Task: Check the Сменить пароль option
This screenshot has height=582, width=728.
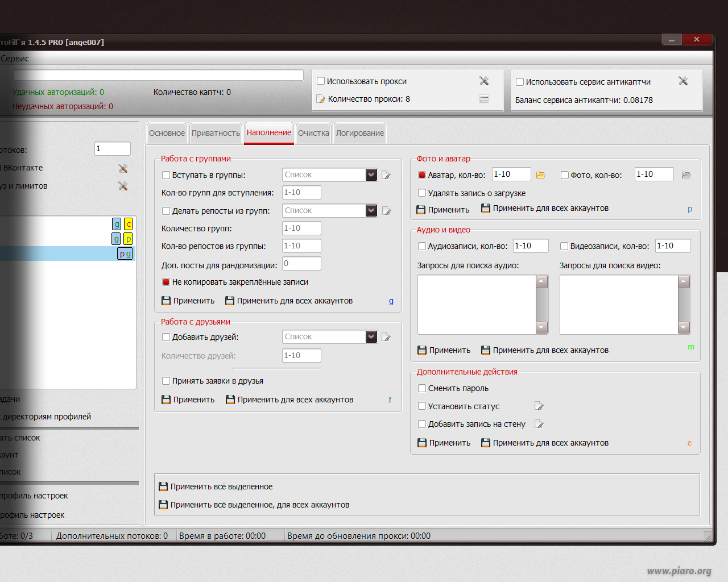Action: pos(422,388)
